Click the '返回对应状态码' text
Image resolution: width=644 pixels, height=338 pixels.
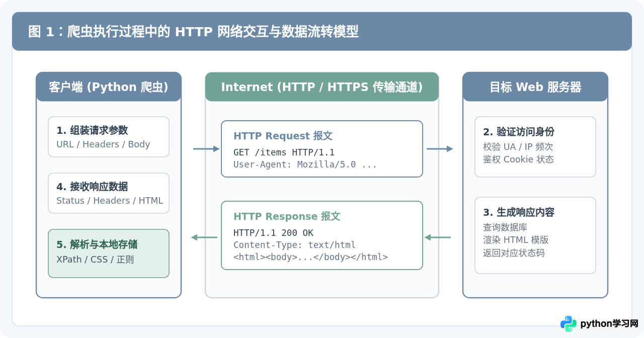(514, 253)
